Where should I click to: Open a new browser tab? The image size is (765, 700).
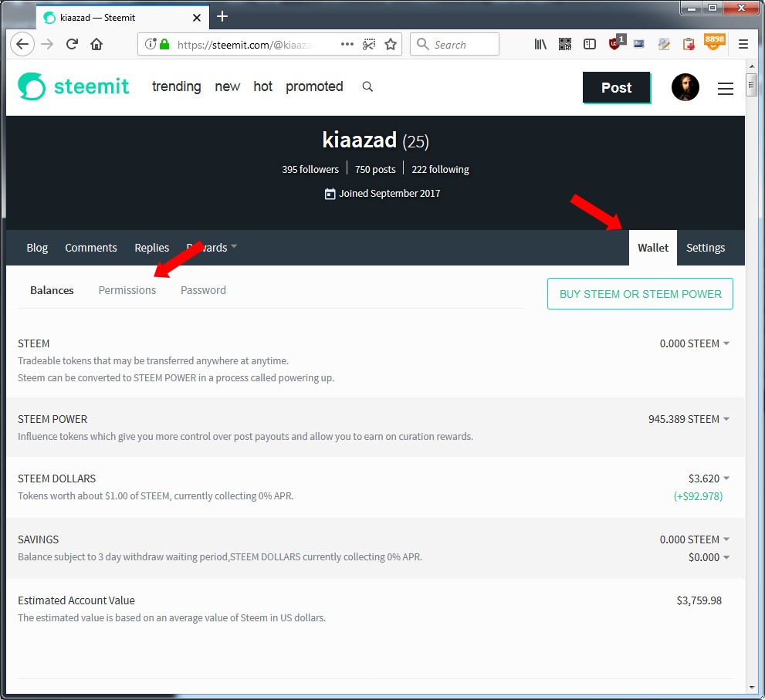pyautogui.click(x=222, y=16)
